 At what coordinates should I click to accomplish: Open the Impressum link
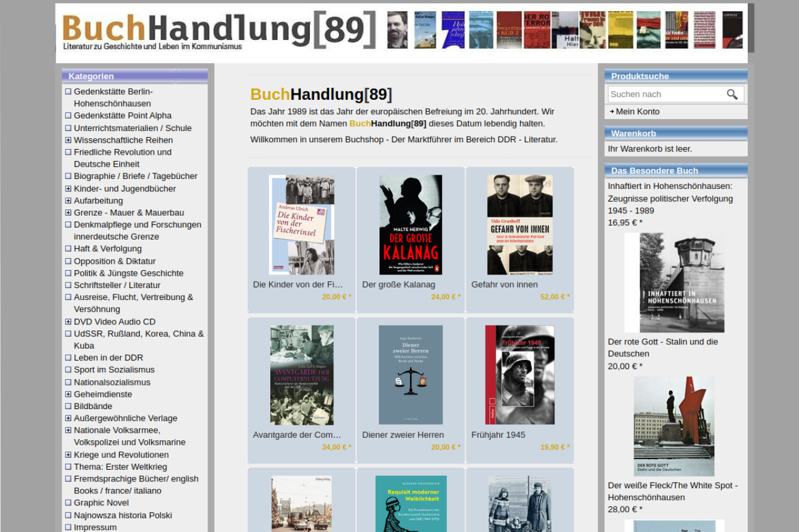click(x=96, y=527)
